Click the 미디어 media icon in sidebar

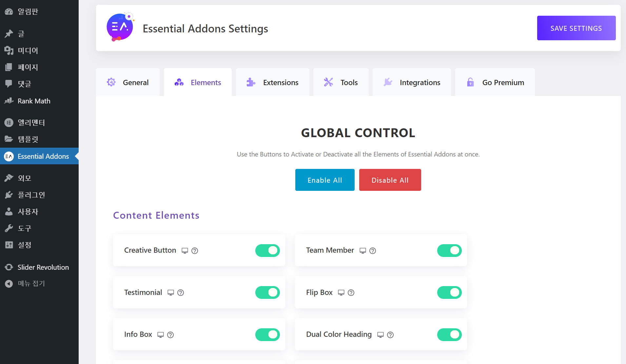(x=9, y=50)
